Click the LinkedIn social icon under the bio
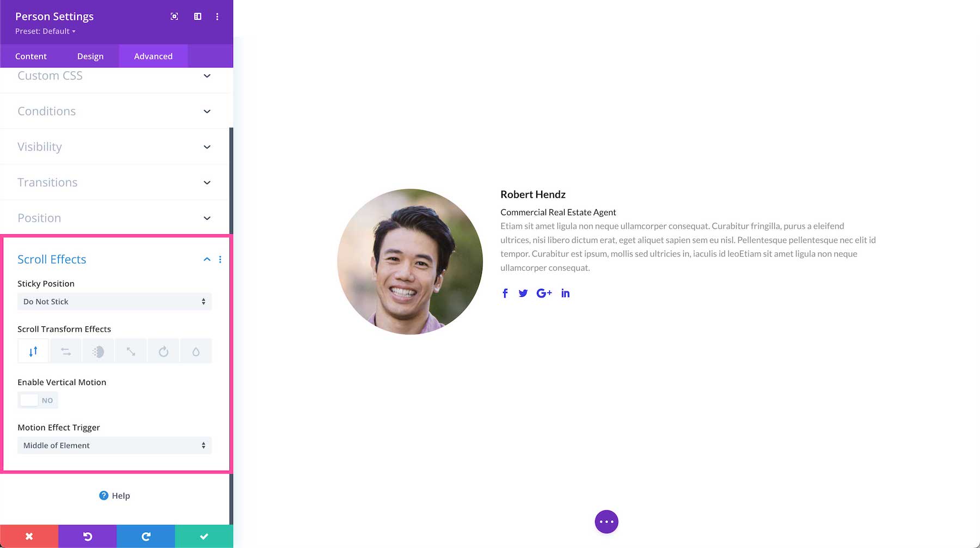The height and width of the screenshot is (548, 980). 565,293
